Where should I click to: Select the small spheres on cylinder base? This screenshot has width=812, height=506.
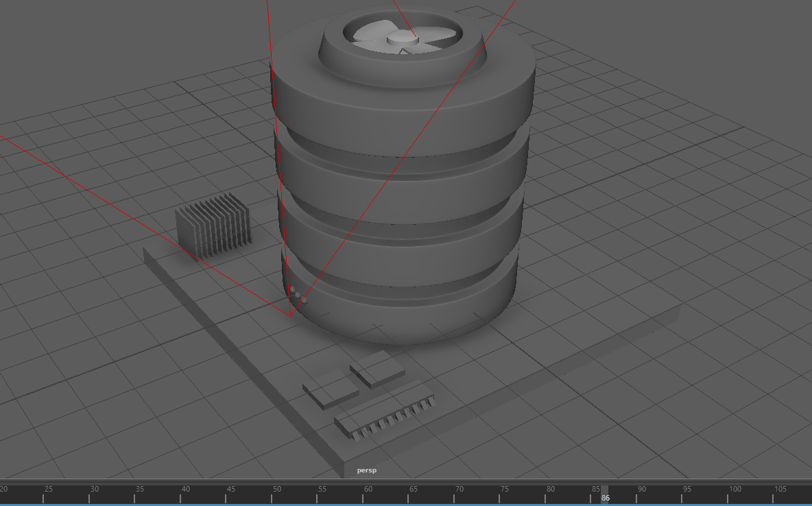click(298, 296)
